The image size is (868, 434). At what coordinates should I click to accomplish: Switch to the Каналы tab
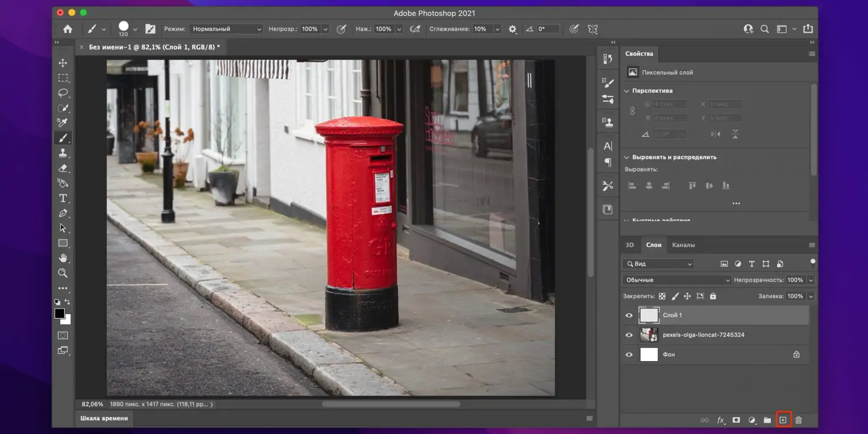[x=683, y=245]
